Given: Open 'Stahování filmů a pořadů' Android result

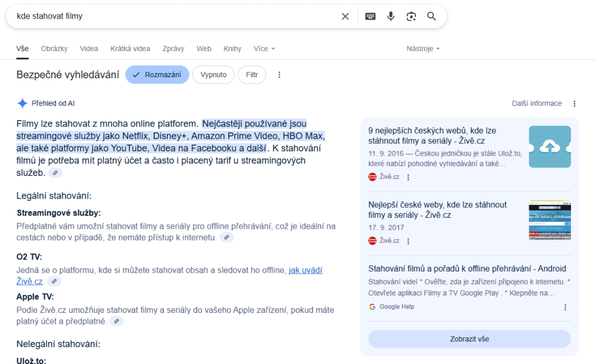Looking at the screenshot, I should pos(467,268).
